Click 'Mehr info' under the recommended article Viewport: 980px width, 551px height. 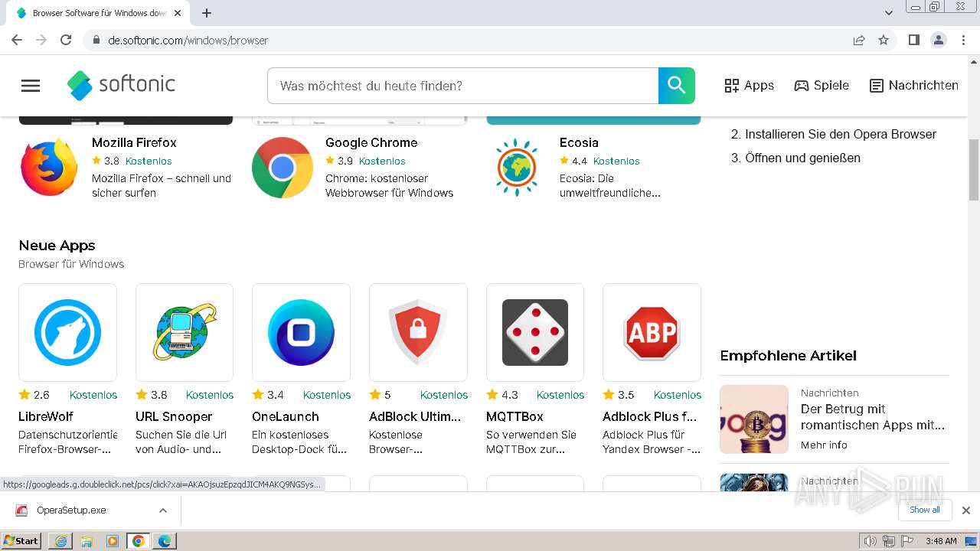tap(824, 445)
